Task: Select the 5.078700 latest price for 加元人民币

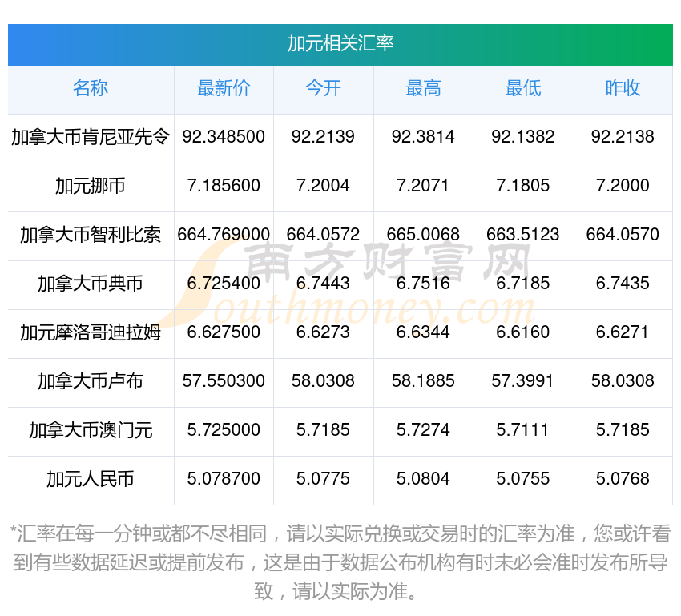Action: [224, 479]
